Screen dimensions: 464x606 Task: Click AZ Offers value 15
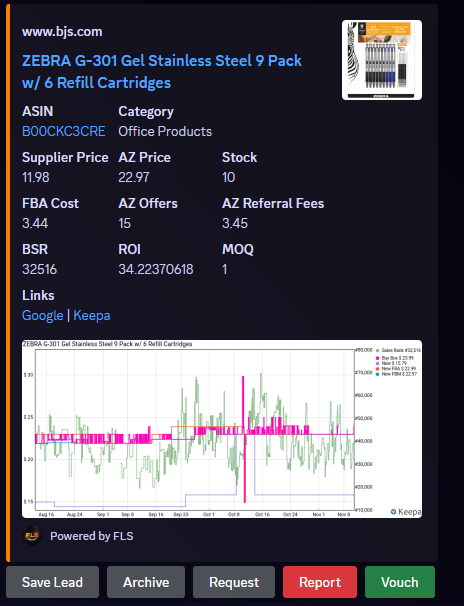click(x=124, y=223)
